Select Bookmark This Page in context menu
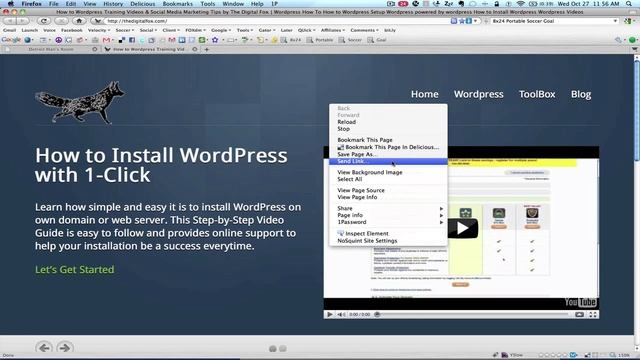Viewport: 640px width, 360px height. [x=388, y=140]
